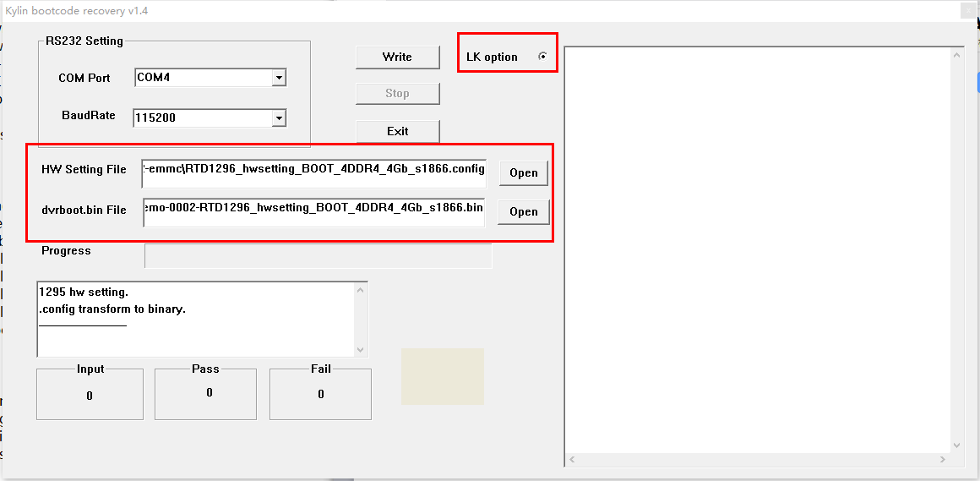980x481 pixels.
Task: Click down arrow in large output pane
Action: tap(957, 445)
